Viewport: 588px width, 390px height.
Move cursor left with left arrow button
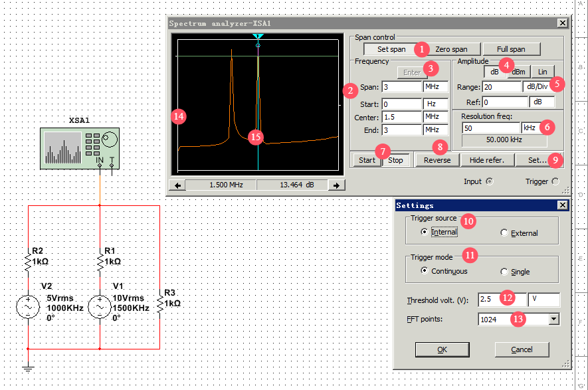pos(178,185)
